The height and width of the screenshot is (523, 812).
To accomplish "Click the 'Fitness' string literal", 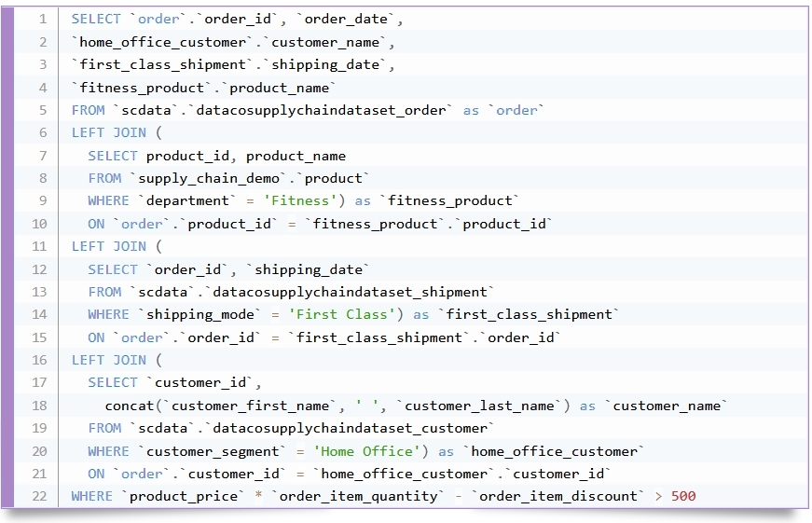I will pyautogui.click(x=300, y=201).
